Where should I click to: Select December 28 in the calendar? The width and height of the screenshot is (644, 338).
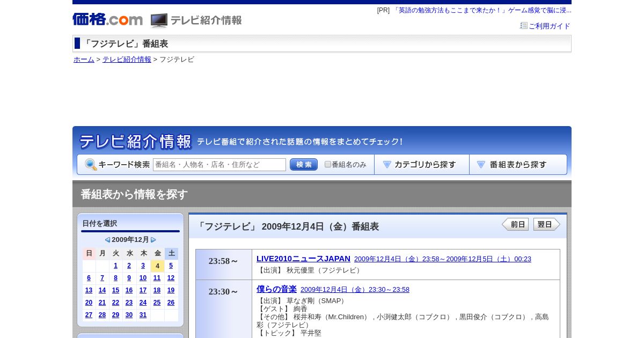[x=102, y=315]
